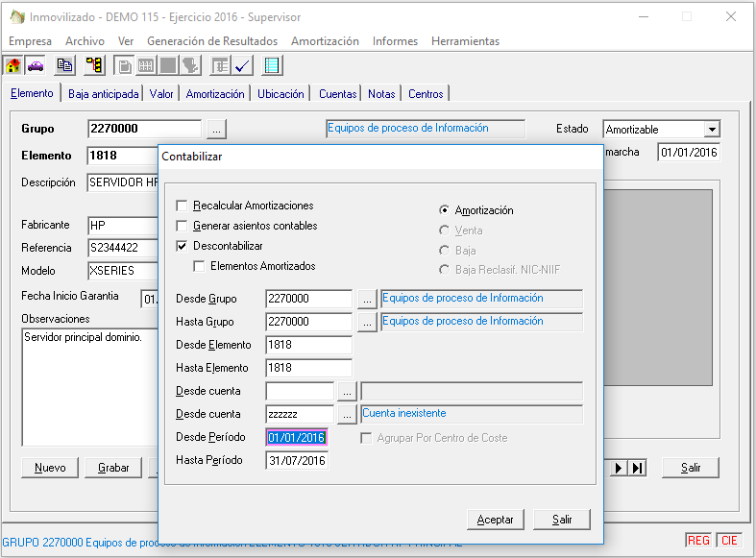Click Salir in the Contabilizar dialog
Viewport: 756px width, 558px height.
pos(562,520)
